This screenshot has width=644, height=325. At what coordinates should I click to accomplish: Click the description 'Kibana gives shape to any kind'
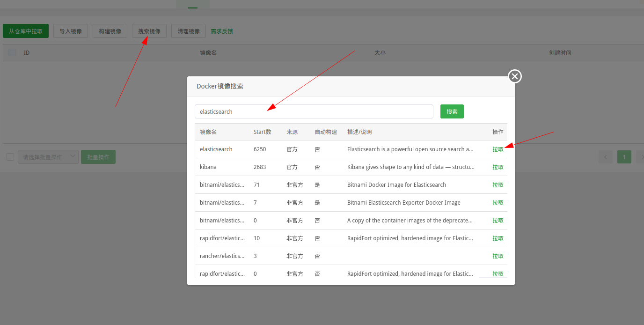click(x=411, y=167)
